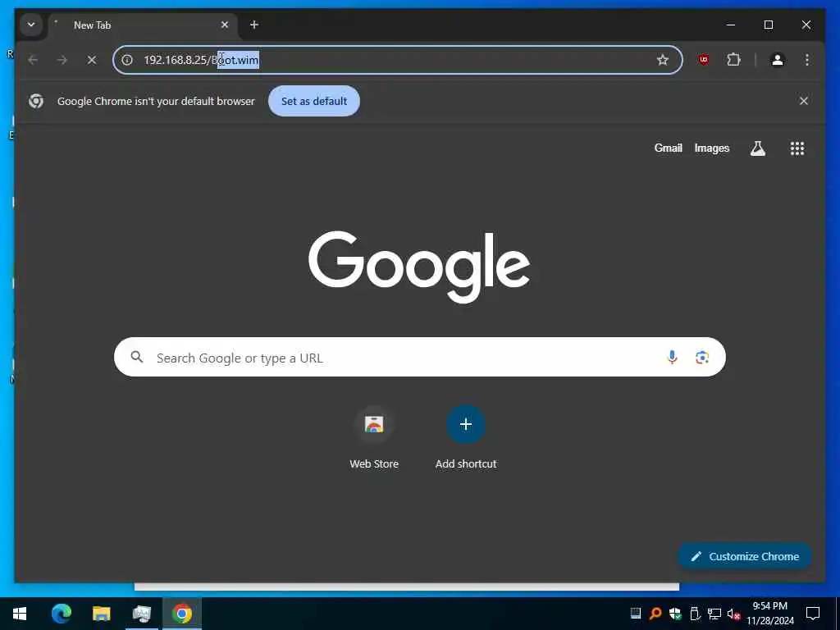
Task: Open the Web Store shortcut
Action: pyautogui.click(x=374, y=438)
